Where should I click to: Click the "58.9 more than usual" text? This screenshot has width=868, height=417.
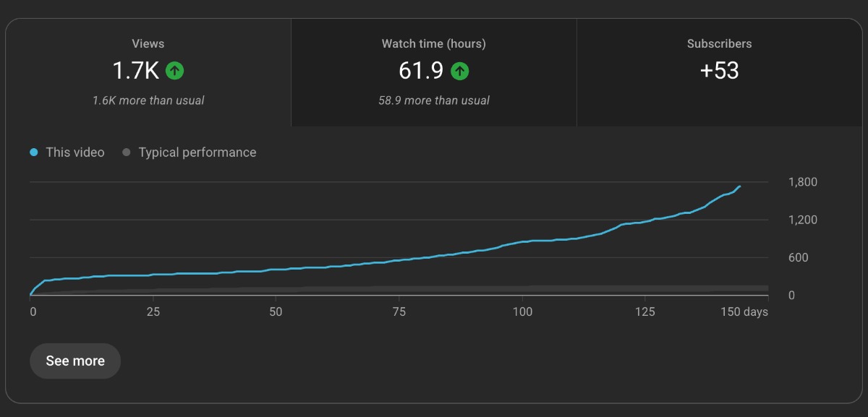click(x=434, y=100)
